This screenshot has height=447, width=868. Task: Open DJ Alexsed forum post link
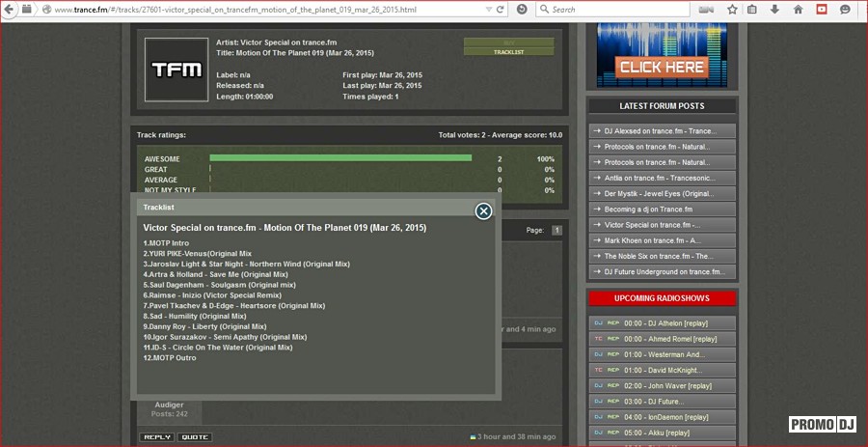[661, 131]
